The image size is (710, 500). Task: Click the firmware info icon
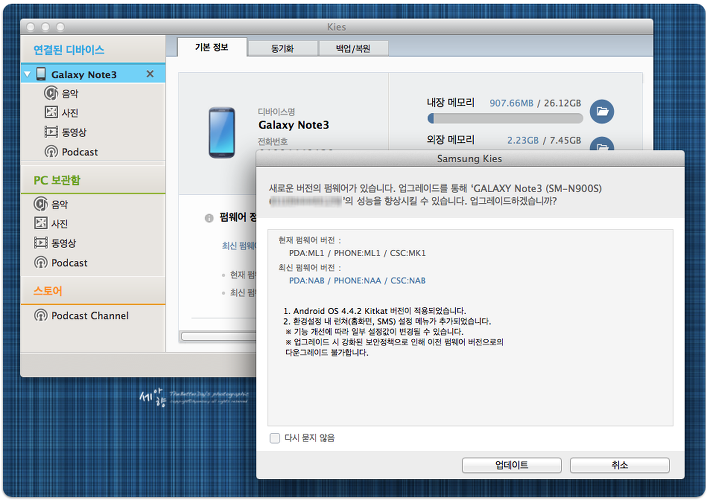209,218
